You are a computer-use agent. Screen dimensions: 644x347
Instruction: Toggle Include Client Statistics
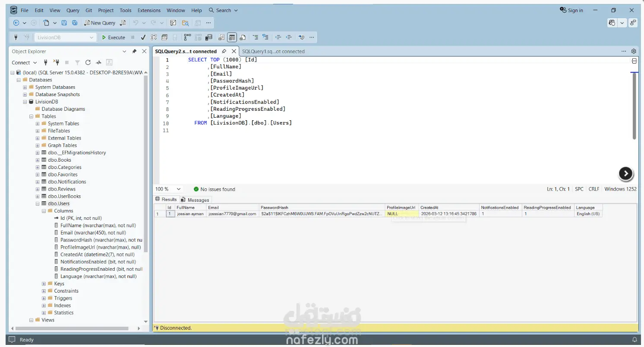coord(209,38)
